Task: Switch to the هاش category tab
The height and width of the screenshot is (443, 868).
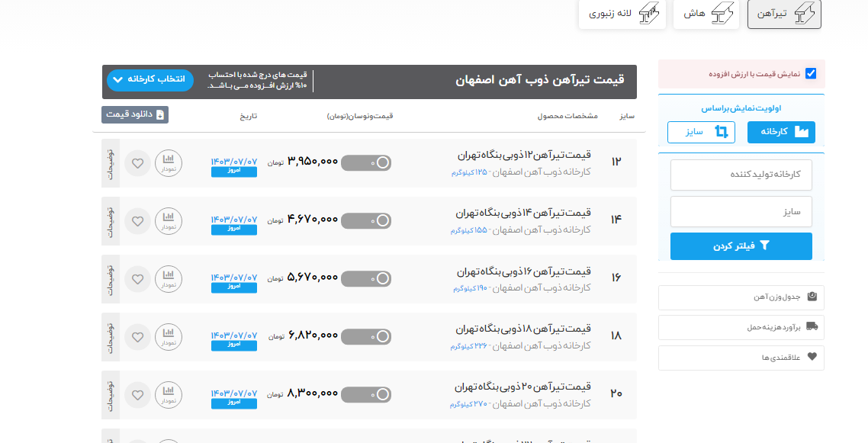Action: [706, 14]
